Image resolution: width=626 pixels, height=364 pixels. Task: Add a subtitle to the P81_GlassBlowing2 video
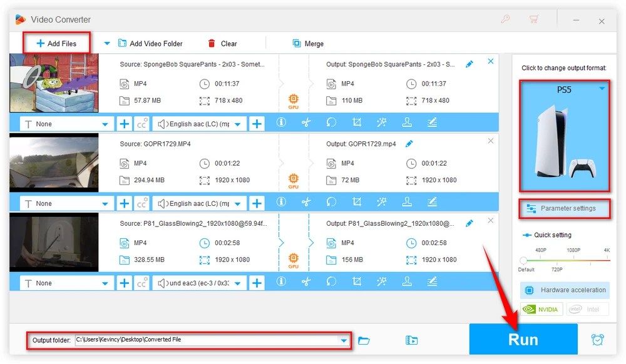[x=125, y=283]
